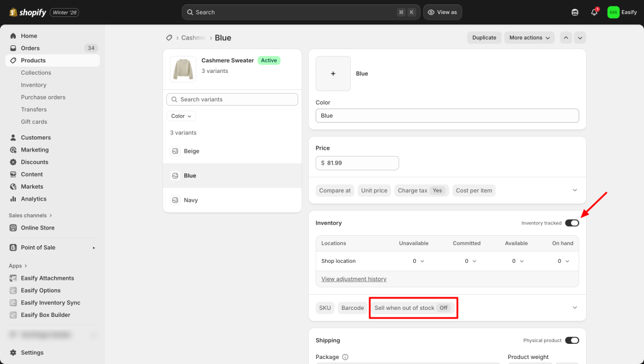The width and height of the screenshot is (644, 364).
Task: Open View adjustment history link
Action: 353,279
